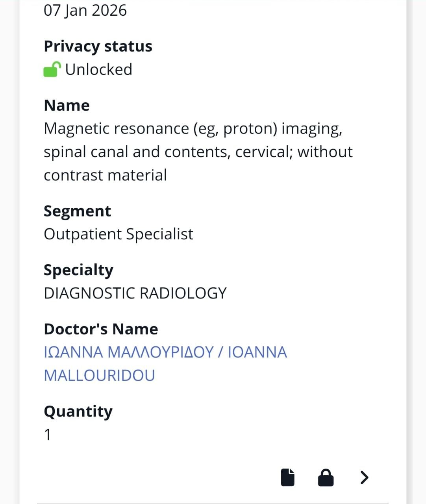The image size is (426, 504).
Task: Click the black lock icon
Action: tap(326, 478)
